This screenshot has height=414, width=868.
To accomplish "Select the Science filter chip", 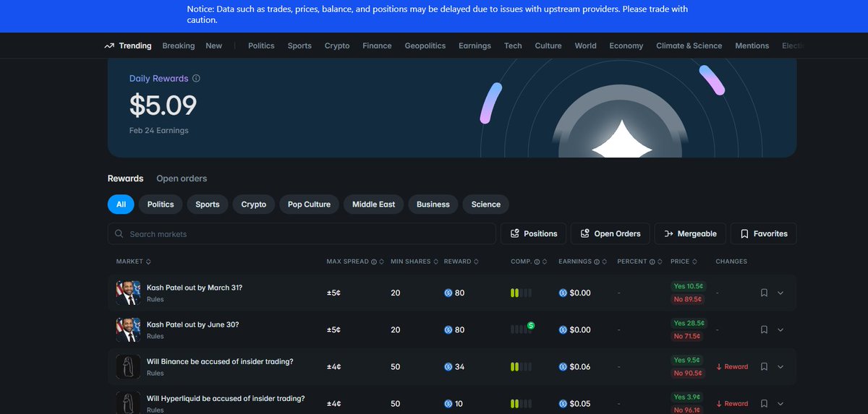I will pos(486,204).
